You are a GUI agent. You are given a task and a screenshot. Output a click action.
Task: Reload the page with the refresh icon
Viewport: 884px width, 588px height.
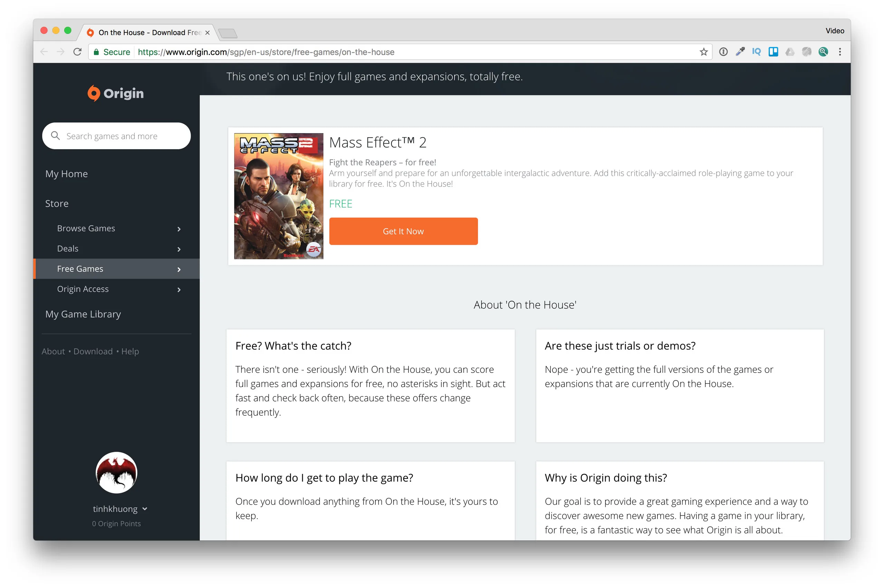coord(77,52)
